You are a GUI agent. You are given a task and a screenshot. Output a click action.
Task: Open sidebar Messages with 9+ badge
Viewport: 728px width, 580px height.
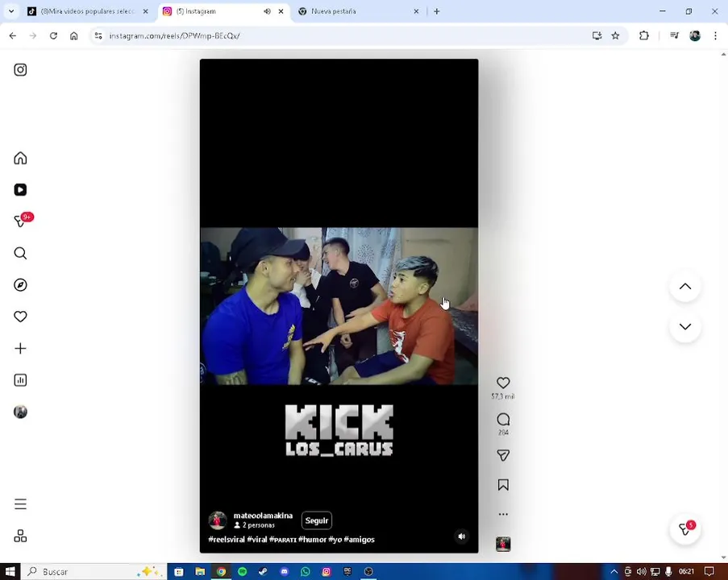click(x=21, y=221)
